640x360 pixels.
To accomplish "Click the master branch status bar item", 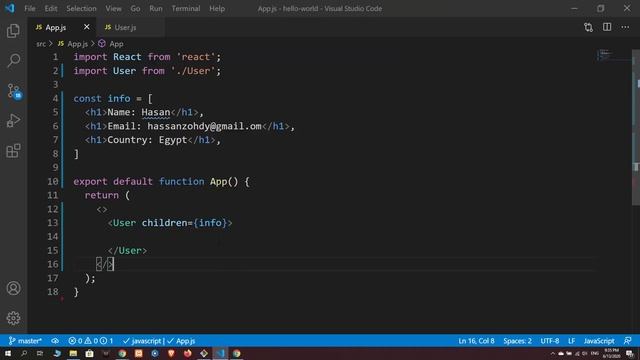I will (25, 341).
